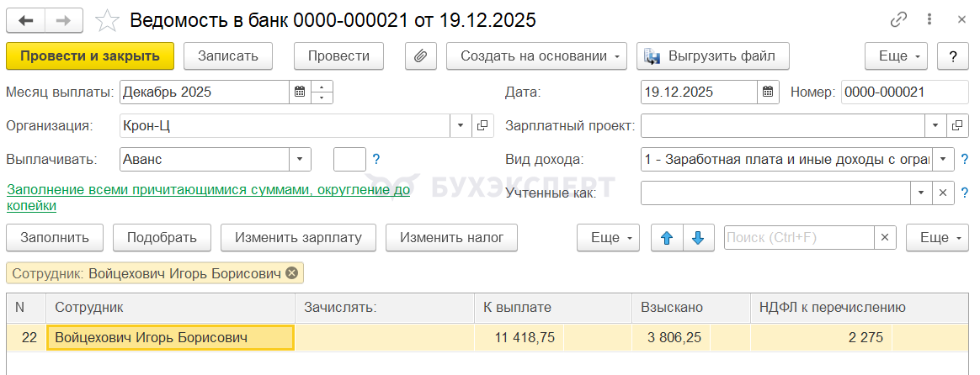Image resolution: width=980 pixels, height=375 pixels.
Task: Move row down with blue arrow
Action: pyautogui.click(x=698, y=238)
